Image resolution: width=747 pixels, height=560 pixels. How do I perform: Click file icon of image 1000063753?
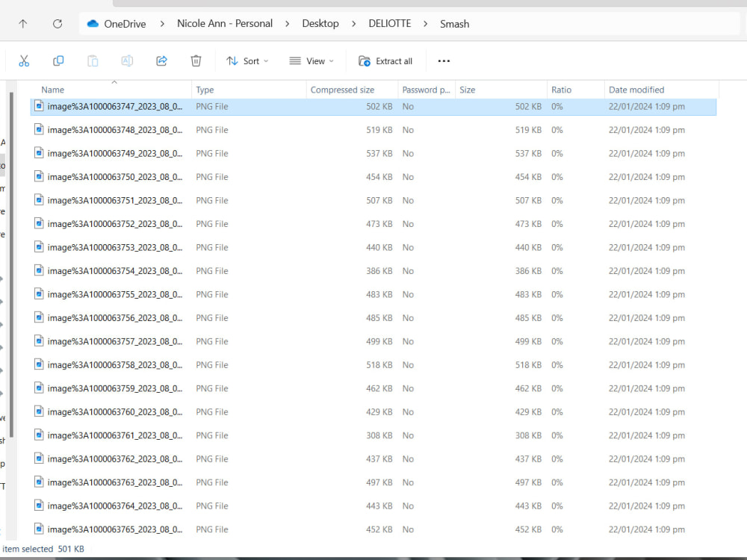tap(39, 247)
